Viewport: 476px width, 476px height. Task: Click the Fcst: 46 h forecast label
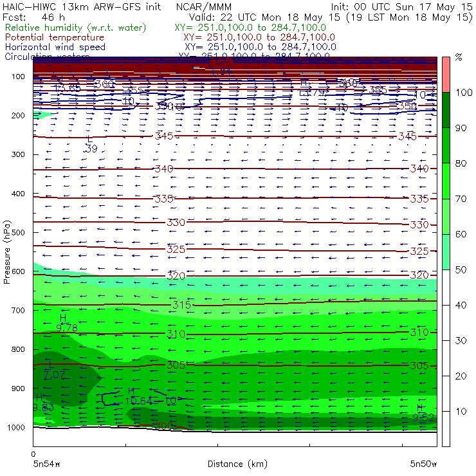[33, 17]
